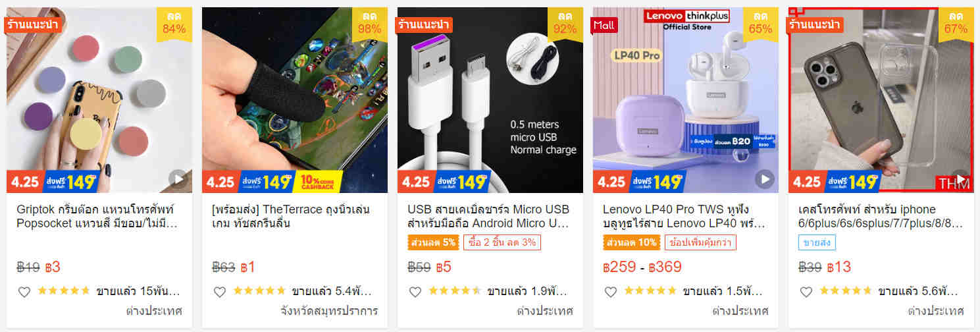Click the ซื้อ 2 ชิ้น ลด 3% tag

(502, 242)
